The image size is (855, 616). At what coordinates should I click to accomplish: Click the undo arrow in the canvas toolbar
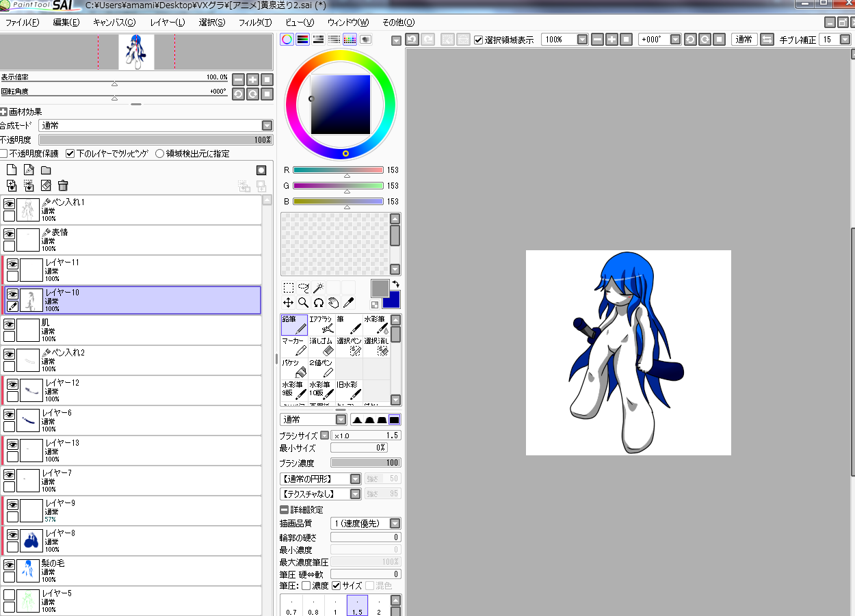412,40
